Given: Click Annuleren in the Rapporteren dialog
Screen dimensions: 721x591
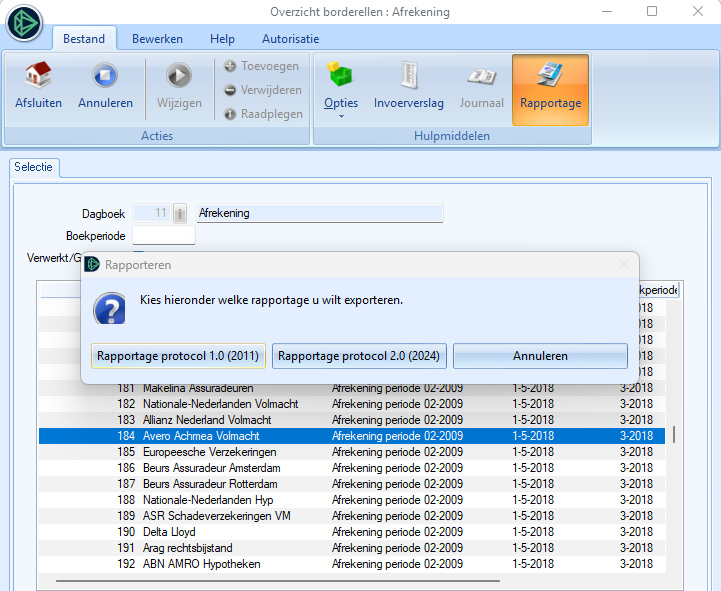Looking at the screenshot, I should (540, 356).
